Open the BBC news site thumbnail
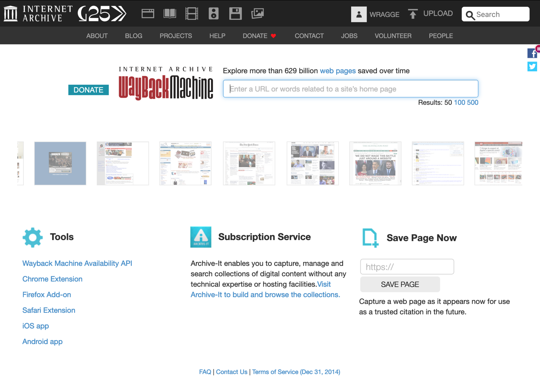 313,163
